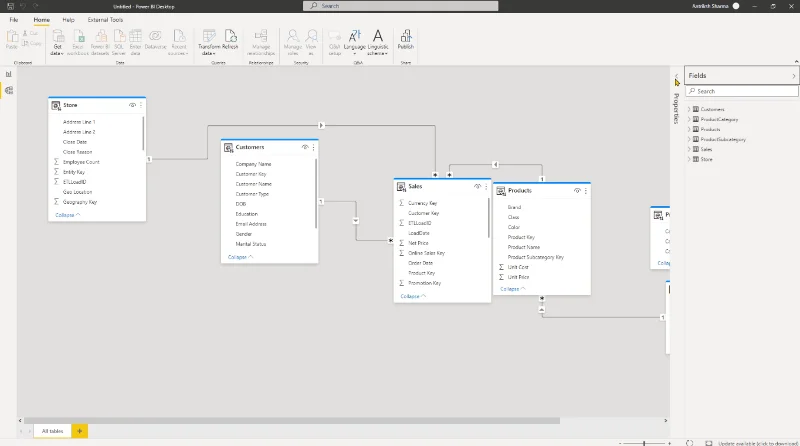Select the Home ribbon tab

pos(41,20)
